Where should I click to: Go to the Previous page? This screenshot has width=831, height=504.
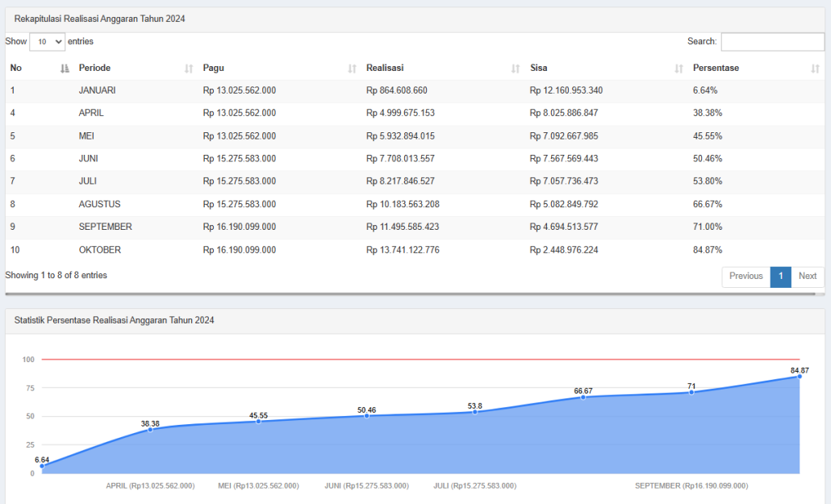pos(745,276)
